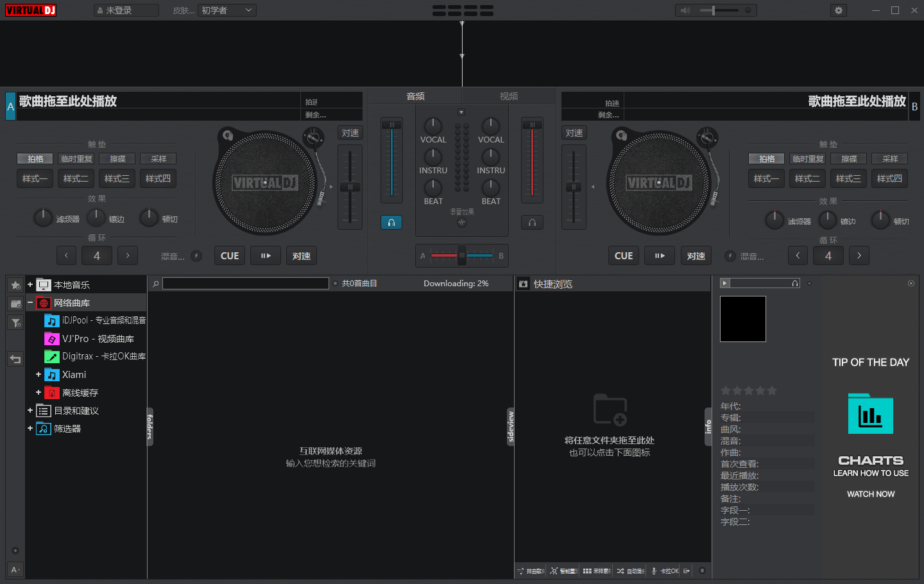This screenshot has height=584, width=924.
Task: Toggle deck A headphone cue button
Action: [x=391, y=223]
